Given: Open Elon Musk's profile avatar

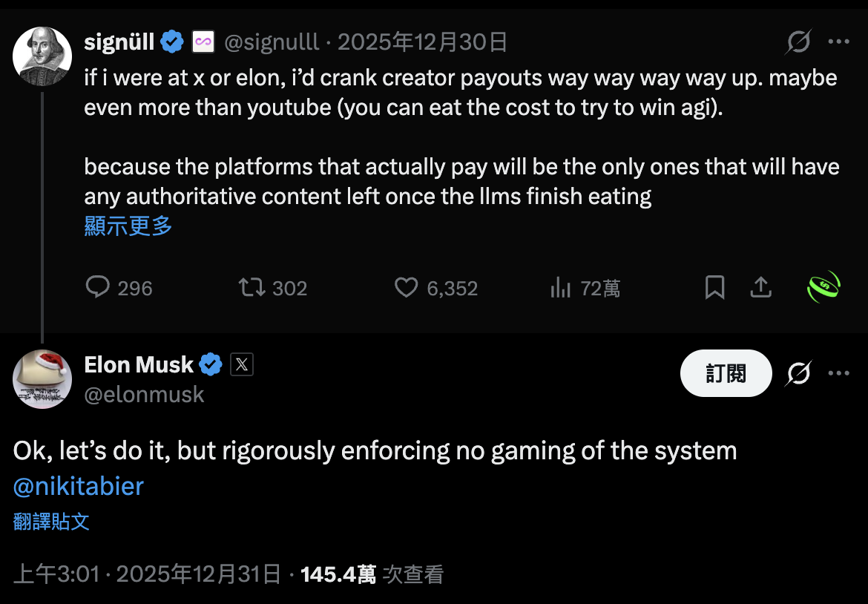Looking at the screenshot, I should [42, 379].
